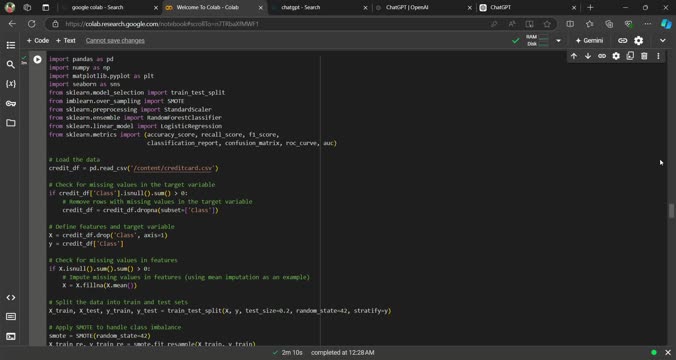Viewport: 676px width, 360px height.
Task: Add a new Text cell
Action: pyautogui.click(x=66, y=41)
